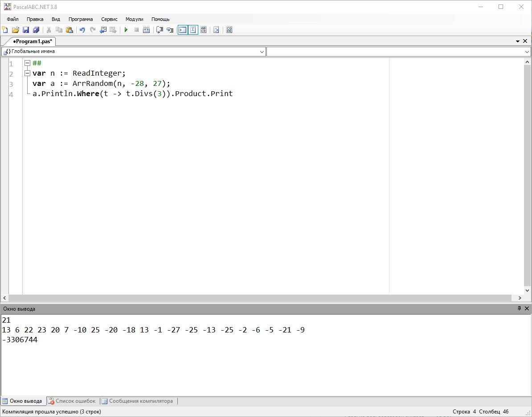Click the Product.Print text on line 4
Screen dimensions: 532x417
(x=204, y=93)
